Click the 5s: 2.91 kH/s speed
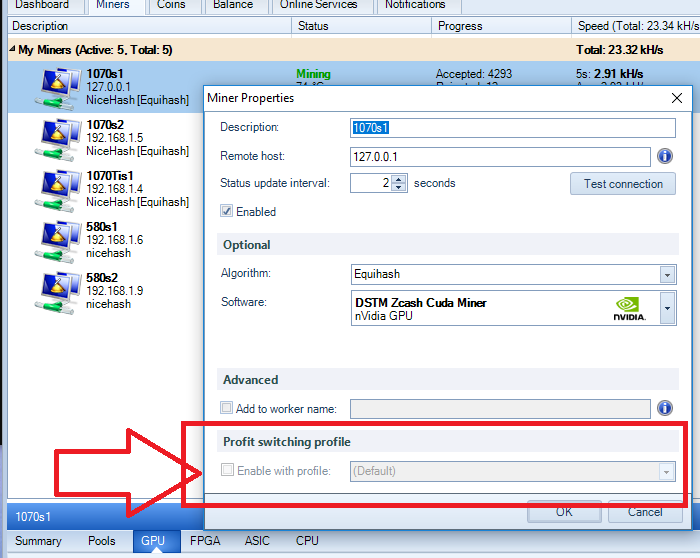This screenshot has width=700, height=558. pos(609,74)
